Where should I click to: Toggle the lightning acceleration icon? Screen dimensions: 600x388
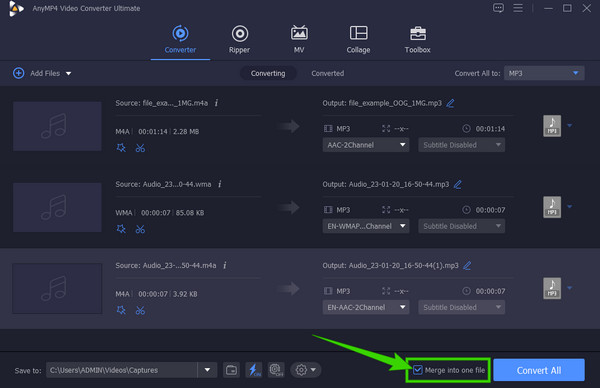[254, 370]
